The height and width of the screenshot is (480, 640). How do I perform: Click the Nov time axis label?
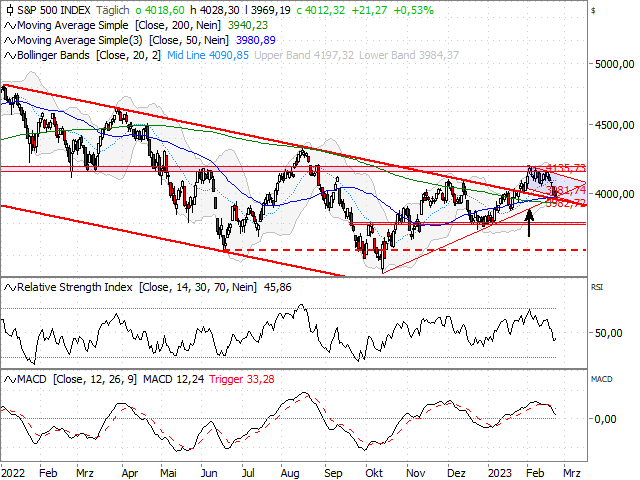(x=416, y=473)
